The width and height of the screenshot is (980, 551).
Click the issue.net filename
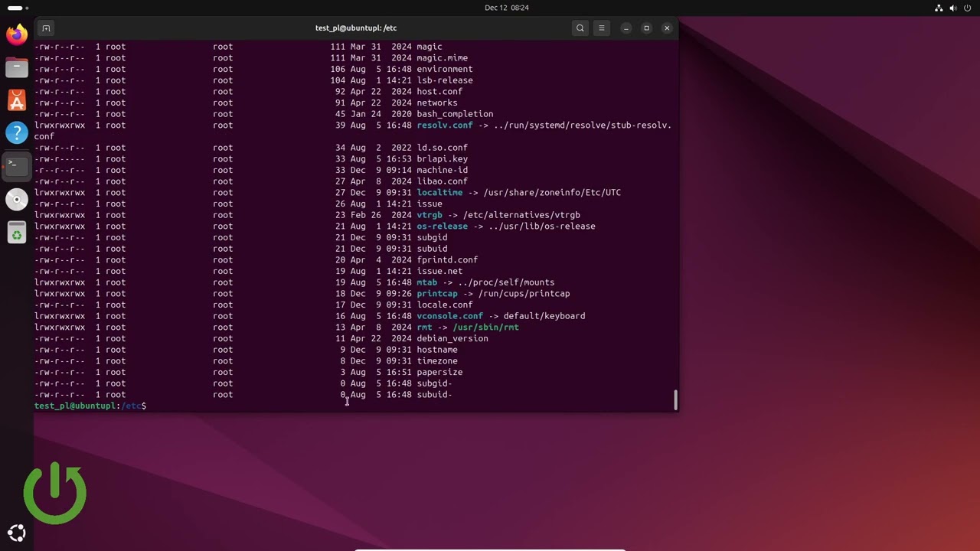pos(439,271)
